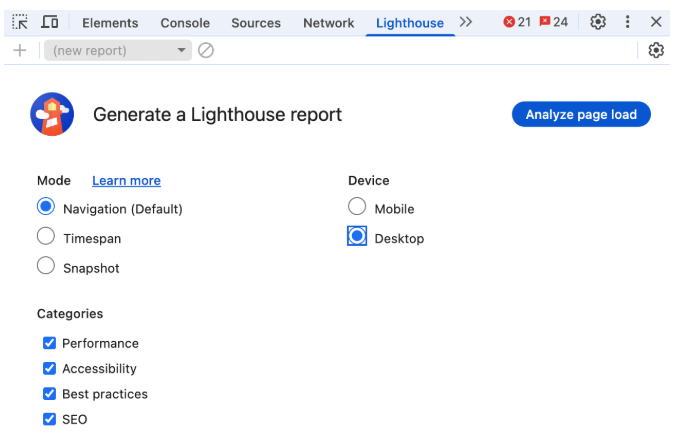Viewport: 677px width, 441px height.
Task: Toggle the Best practices checkbox
Action: pos(49,393)
